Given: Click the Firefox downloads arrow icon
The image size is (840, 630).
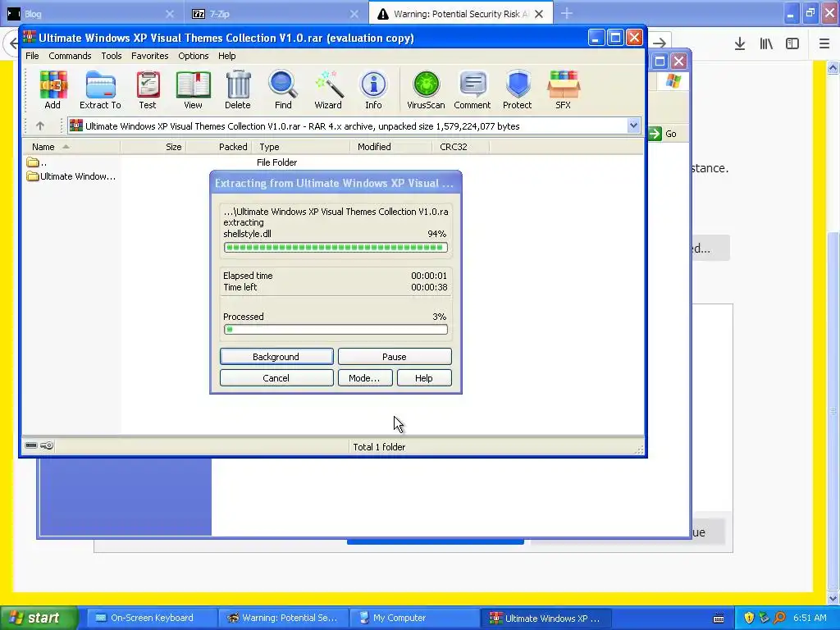Looking at the screenshot, I should [x=740, y=44].
